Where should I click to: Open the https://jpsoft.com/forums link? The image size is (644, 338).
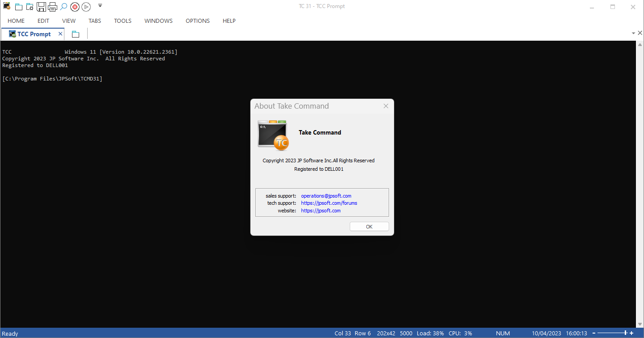coord(329,203)
